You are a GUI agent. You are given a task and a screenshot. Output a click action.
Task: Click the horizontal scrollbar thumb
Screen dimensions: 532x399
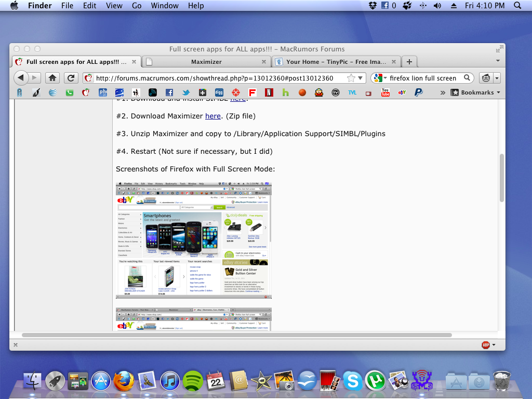pos(236,335)
